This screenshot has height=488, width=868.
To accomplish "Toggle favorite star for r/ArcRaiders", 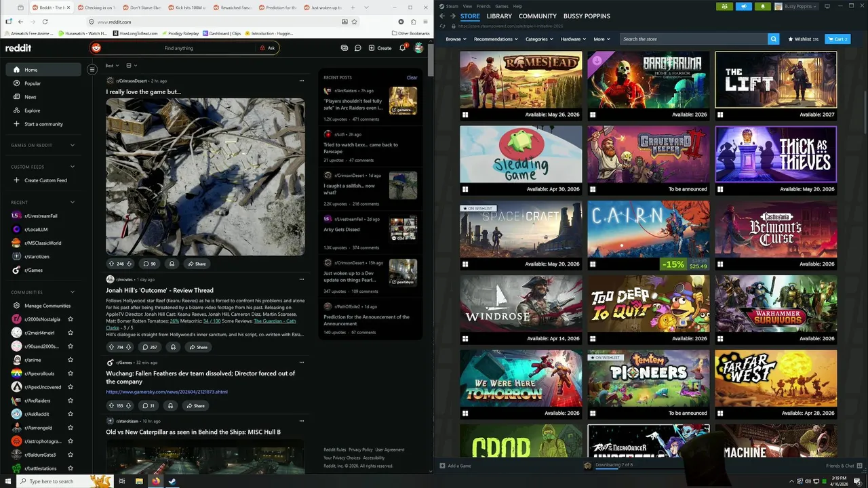I will point(71,401).
